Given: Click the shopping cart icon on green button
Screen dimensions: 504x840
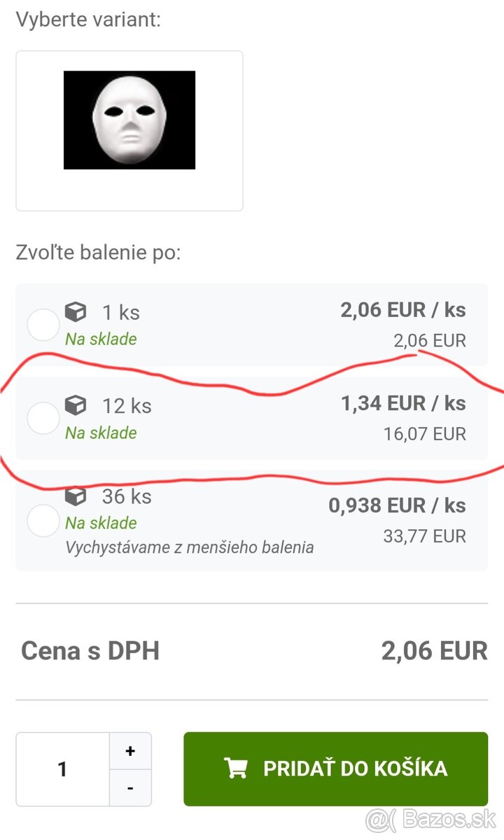Looking at the screenshot, I should [236, 769].
